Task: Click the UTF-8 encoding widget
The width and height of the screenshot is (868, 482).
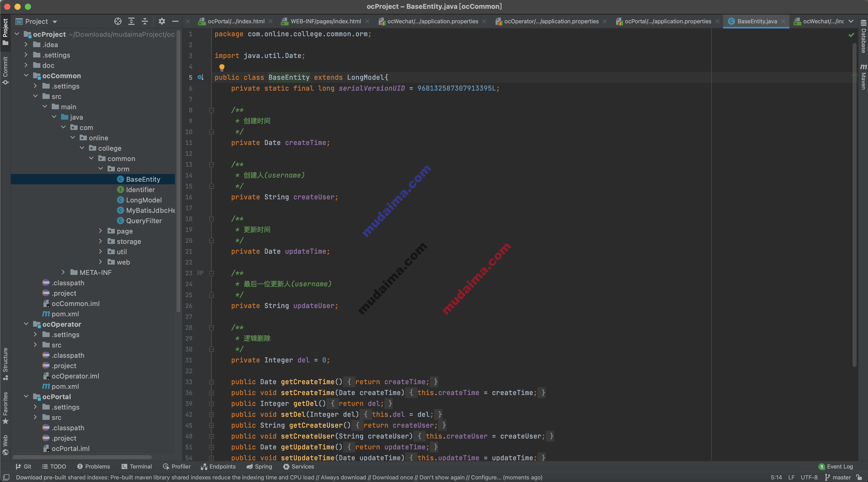Action: 809,477
